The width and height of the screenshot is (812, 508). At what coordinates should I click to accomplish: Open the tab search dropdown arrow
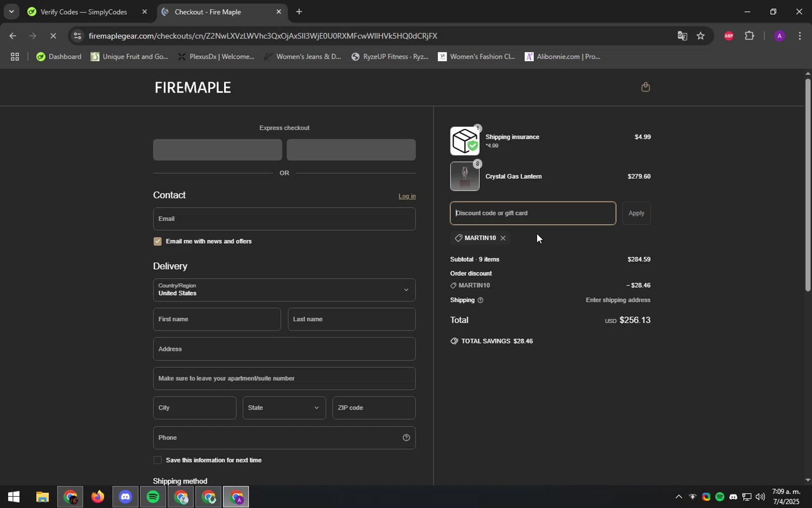pyautogui.click(x=11, y=12)
